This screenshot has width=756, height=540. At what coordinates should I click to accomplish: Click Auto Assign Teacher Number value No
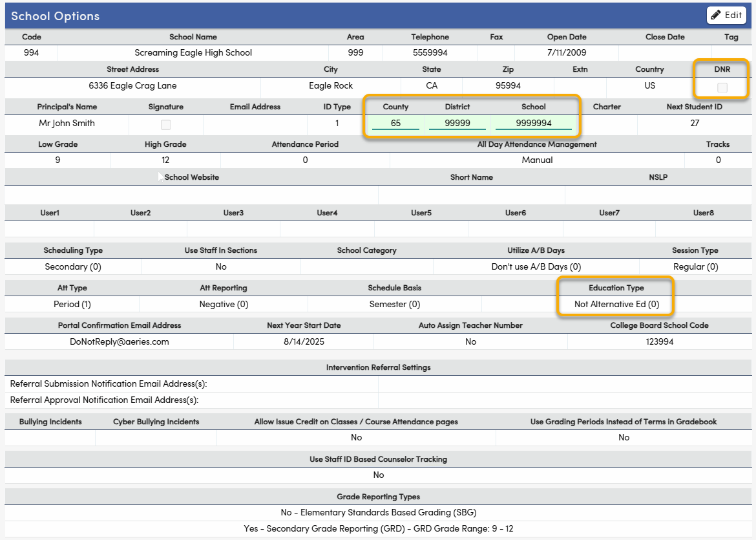coord(470,341)
